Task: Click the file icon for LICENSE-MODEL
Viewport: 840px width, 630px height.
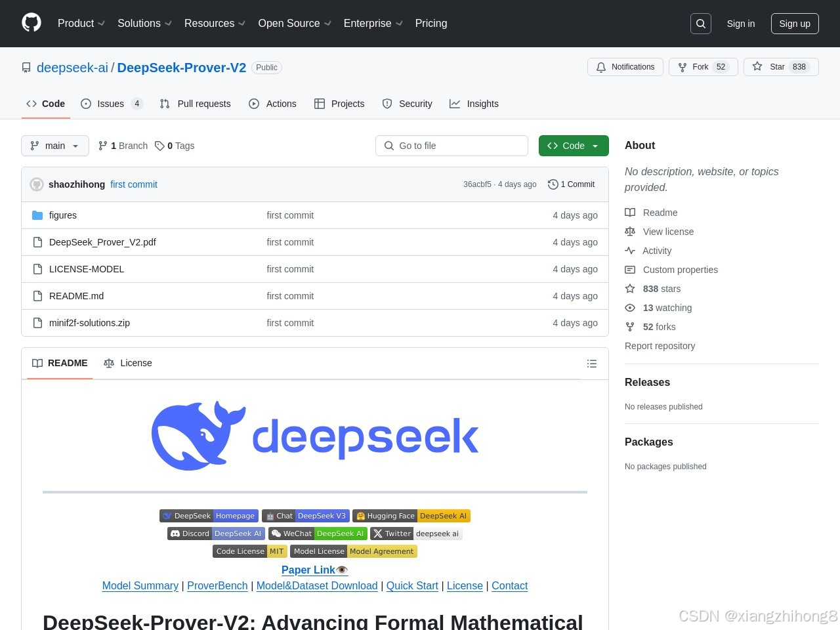Action: pyautogui.click(x=37, y=269)
